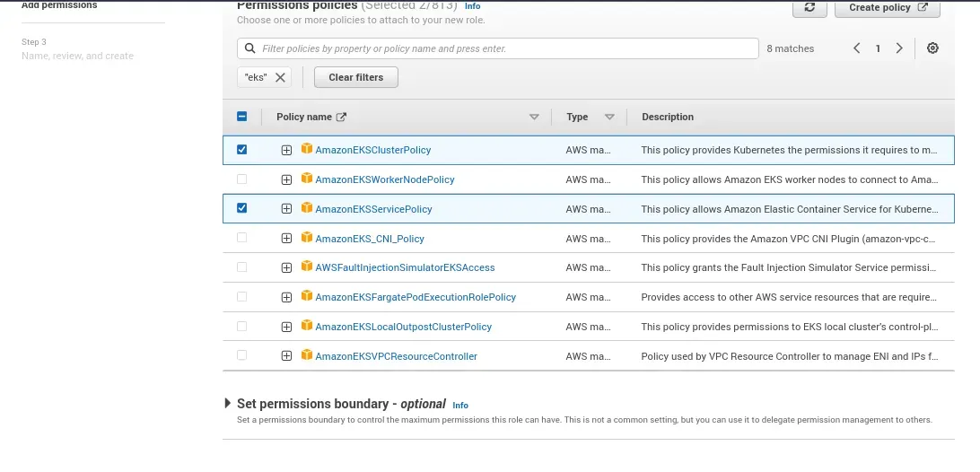Uncheck the AmazonEKSClusterPolicy checkbox
980x472 pixels.
pyautogui.click(x=241, y=150)
